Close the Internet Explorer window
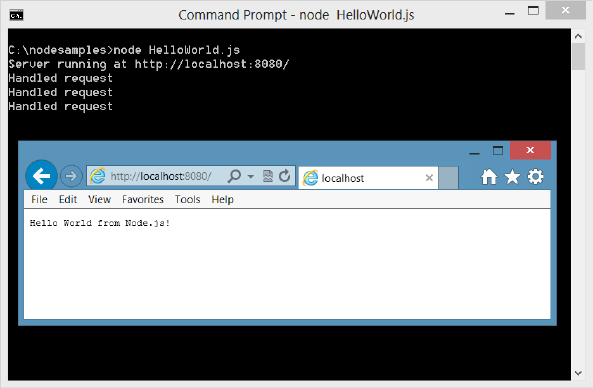The image size is (593, 388). pyautogui.click(x=530, y=150)
